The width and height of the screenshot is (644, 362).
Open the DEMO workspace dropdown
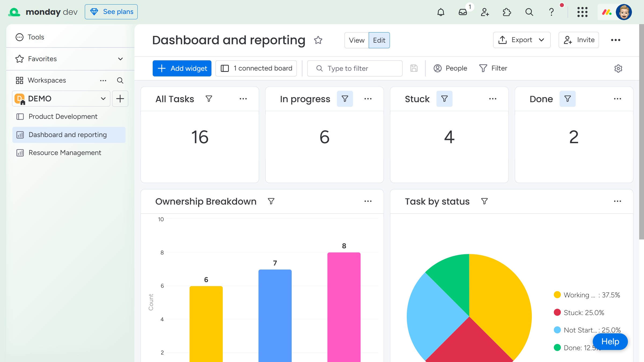click(61, 99)
